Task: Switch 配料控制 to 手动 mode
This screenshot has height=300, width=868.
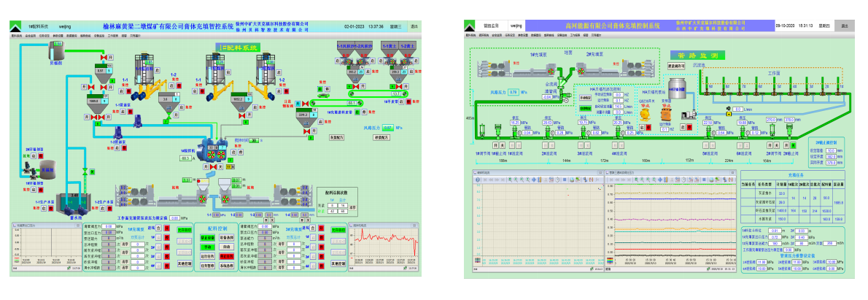Action: point(207,247)
